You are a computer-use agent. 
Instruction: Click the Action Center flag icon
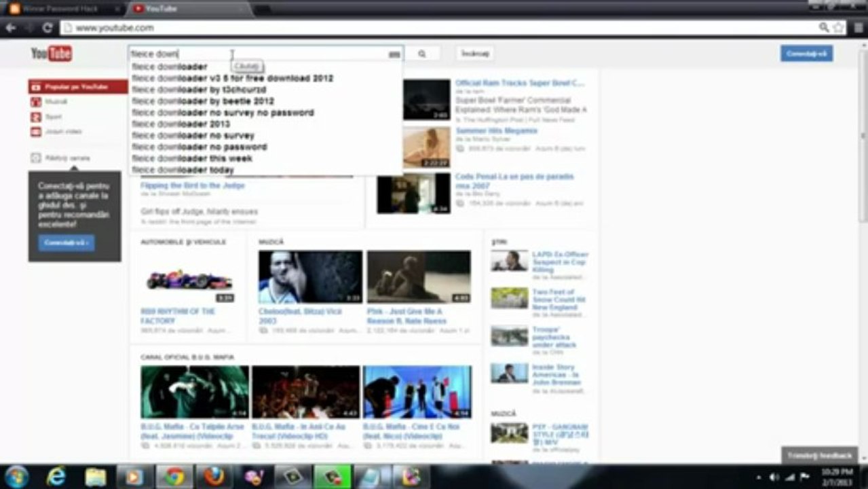click(x=804, y=477)
